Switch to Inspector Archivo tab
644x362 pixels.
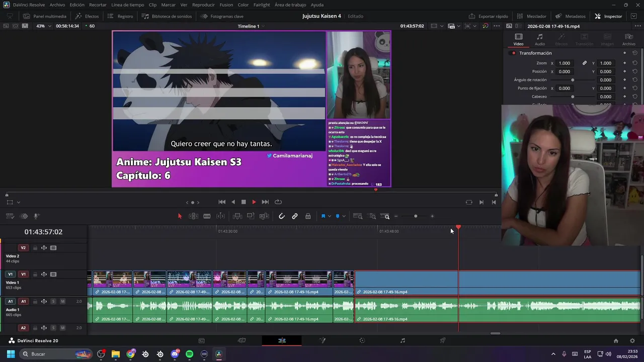628,39
